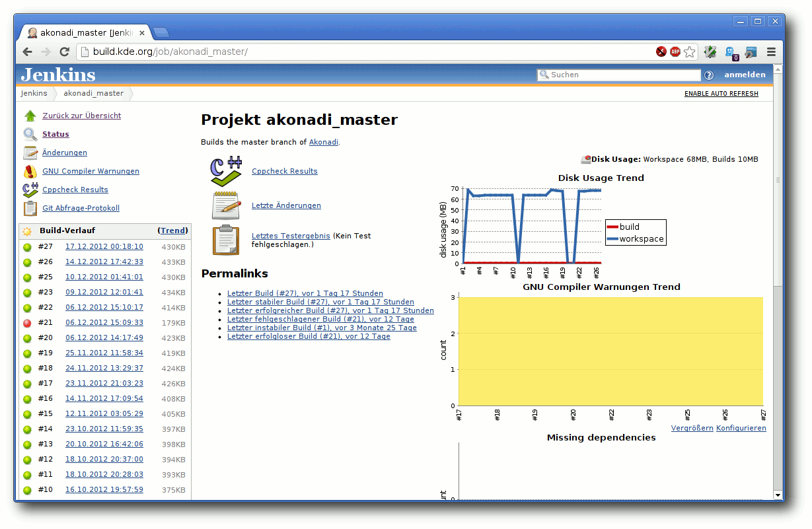Click the 179KB size of build #21
The image size is (812, 529).
pos(174,322)
